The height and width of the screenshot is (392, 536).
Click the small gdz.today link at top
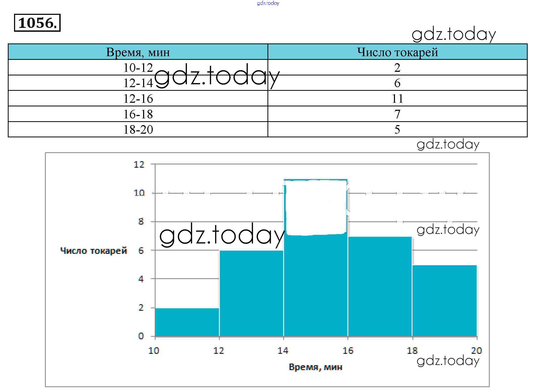point(268,3)
